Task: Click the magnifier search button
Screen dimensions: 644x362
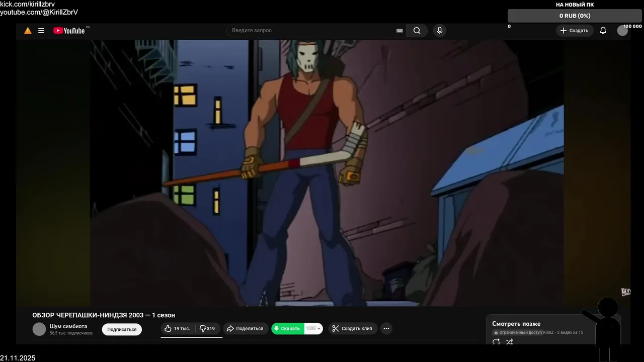Action: (417, 31)
